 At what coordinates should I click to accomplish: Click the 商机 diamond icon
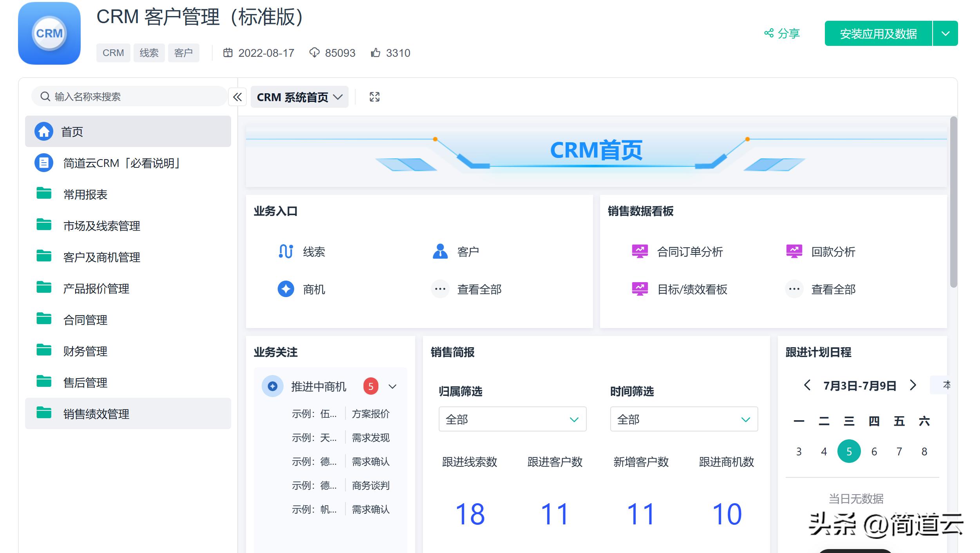[x=286, y=289]
